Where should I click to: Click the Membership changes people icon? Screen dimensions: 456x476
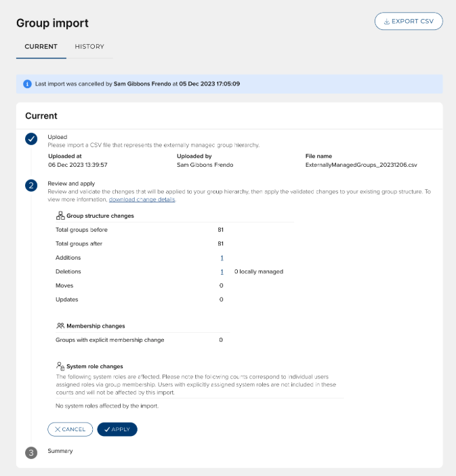[x=60, y=325]
